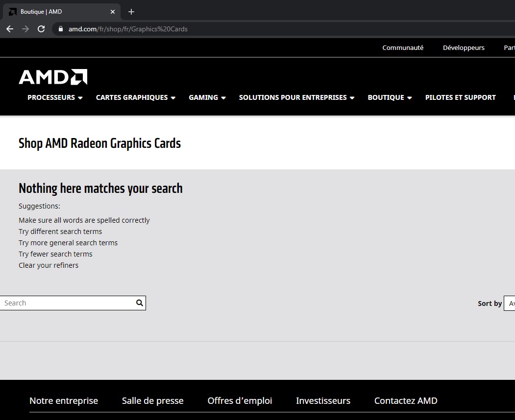Click 'Make sure all words are spelled correctly'
The width and height of the screenshot is (515, 420).
click(84, 220)
